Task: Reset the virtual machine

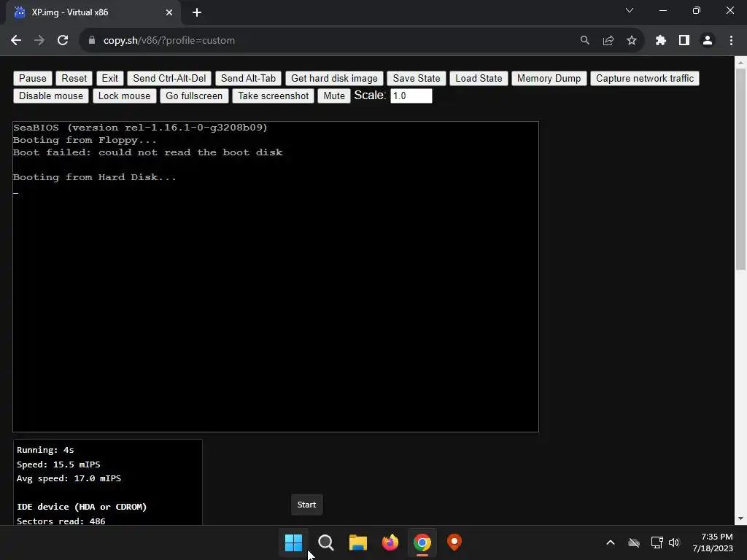Action: click(x=74, y=78)
